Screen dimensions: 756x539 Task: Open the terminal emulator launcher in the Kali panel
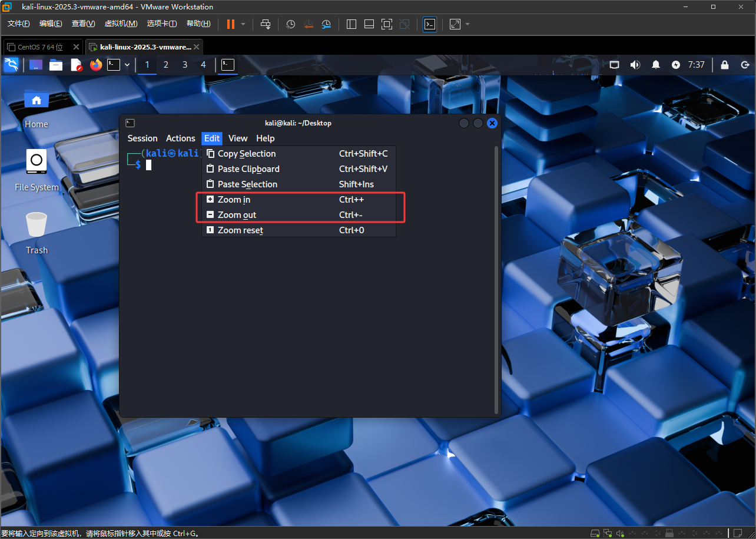point(114,65)
